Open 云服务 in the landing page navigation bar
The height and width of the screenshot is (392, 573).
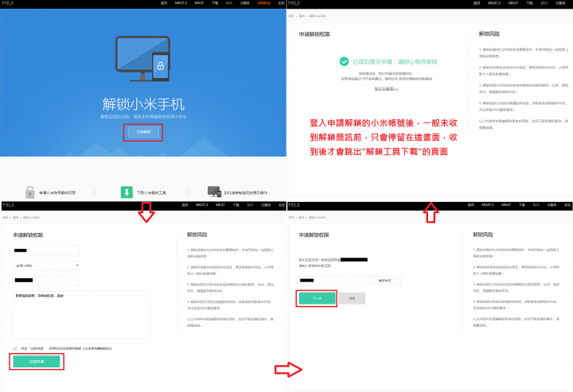click(x=245, y=3)
